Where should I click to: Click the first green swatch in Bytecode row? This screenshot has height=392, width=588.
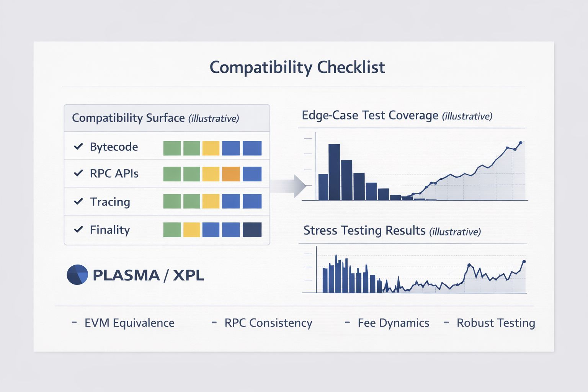(x=172, y=148)
